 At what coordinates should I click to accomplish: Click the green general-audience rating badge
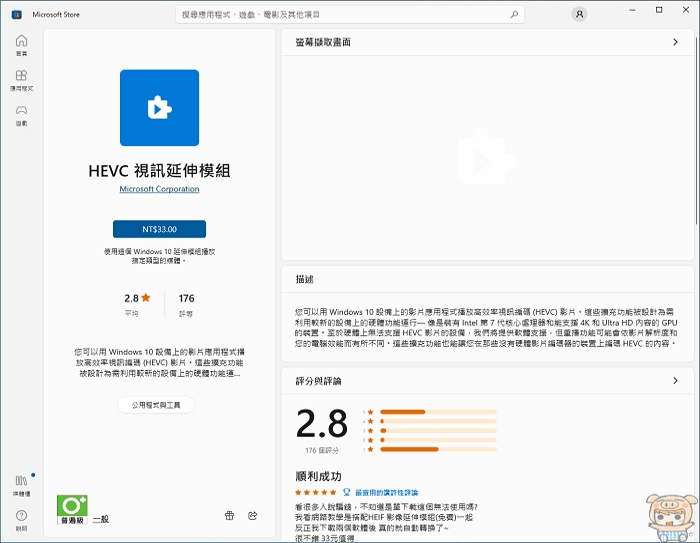(72, 510)
